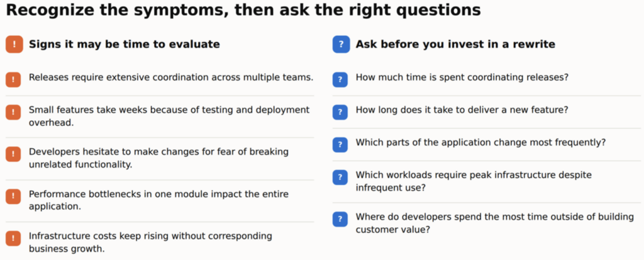Click the question icon beside 'How long does it take'
644x260 pixels.
(x=340, y=112)
